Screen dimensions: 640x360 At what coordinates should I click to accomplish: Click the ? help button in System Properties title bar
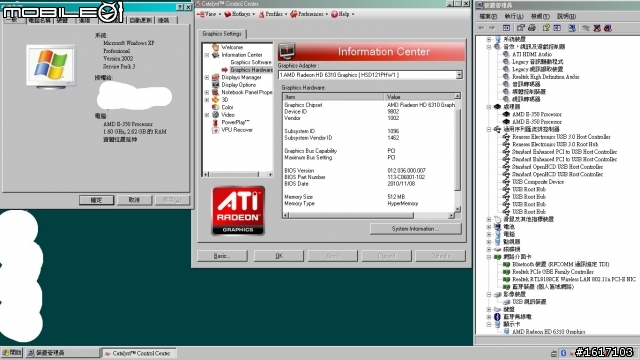tap(180, 7)
